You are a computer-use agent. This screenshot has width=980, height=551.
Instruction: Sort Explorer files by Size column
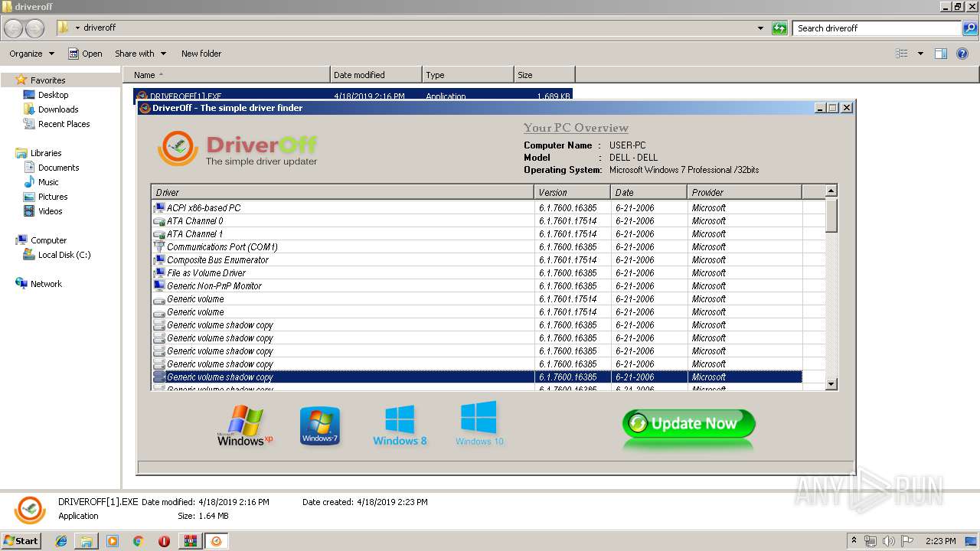click(x=544, y=75)
